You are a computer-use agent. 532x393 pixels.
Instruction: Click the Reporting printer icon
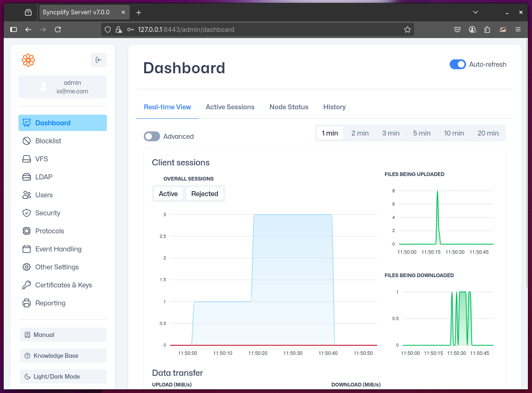pos(27,303)
